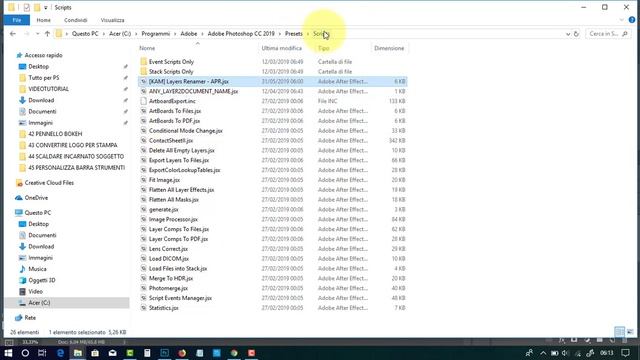Image resolution: width=640 pixels, height=360 pixels.
Task: Expand the address bar history dropdown
Action: 568,34
